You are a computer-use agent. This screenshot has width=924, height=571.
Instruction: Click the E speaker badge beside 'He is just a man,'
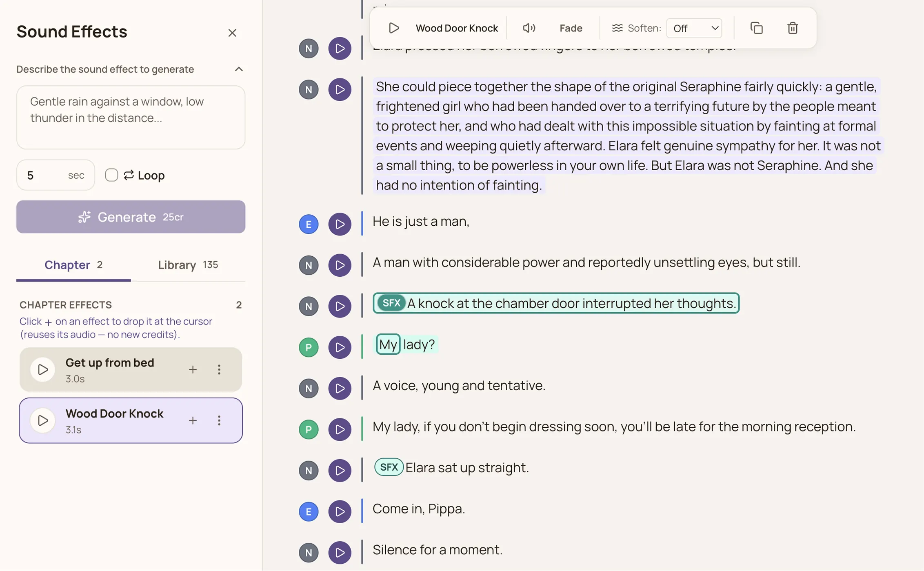click(x=309, y=224)
